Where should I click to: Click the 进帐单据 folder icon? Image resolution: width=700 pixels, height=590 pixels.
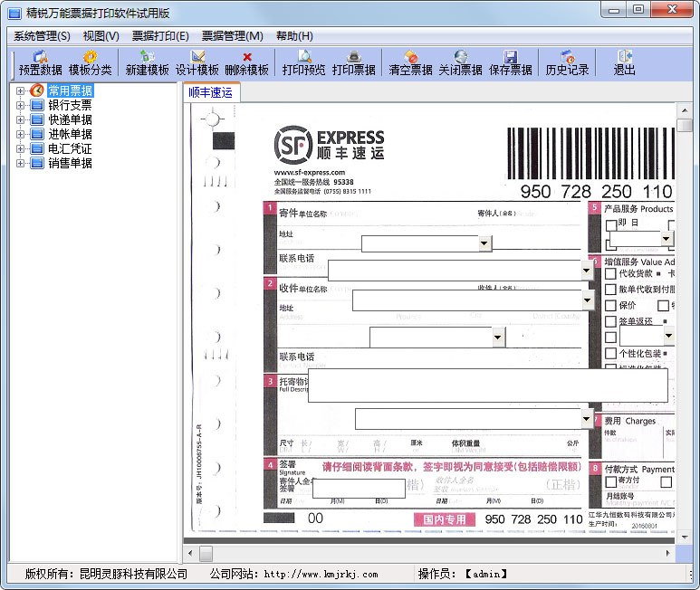37,134
